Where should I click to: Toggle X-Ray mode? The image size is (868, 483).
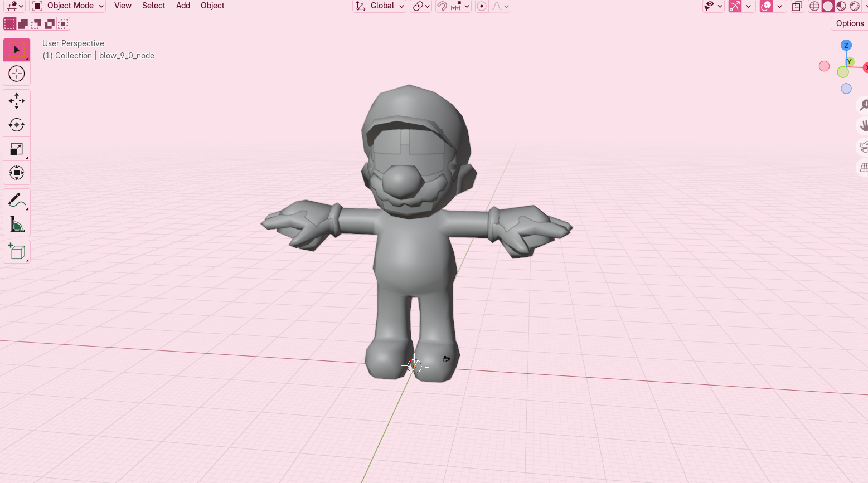(x=797, y=6)
